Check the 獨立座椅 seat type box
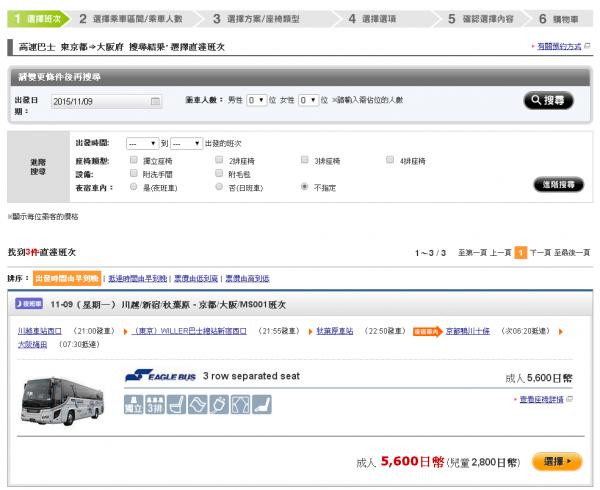The height and width of the screenshot is (490, 600). click(x=134, y=160)
